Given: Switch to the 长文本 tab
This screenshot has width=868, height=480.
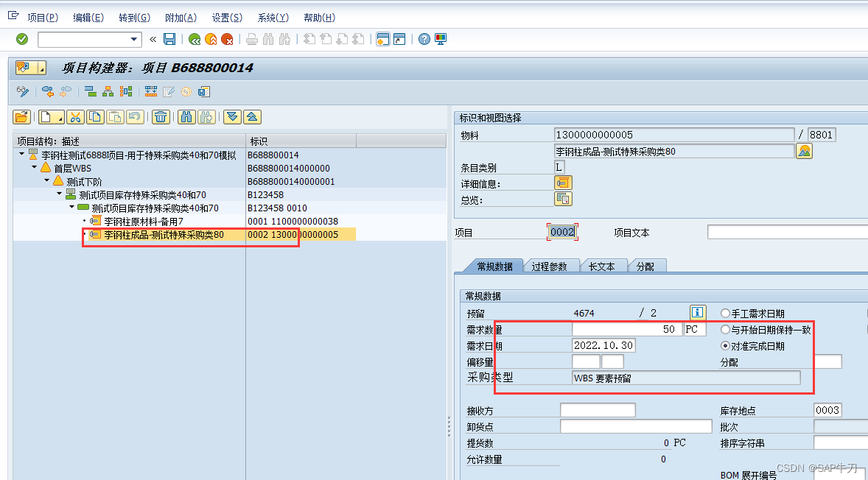Looking at the screenshot, I should click(x=602, y=267).
